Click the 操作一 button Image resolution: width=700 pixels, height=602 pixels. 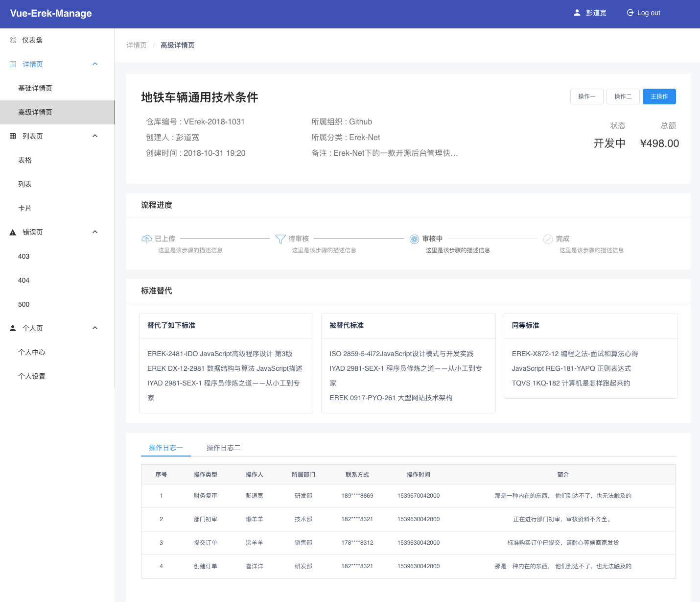click(587, 96)
